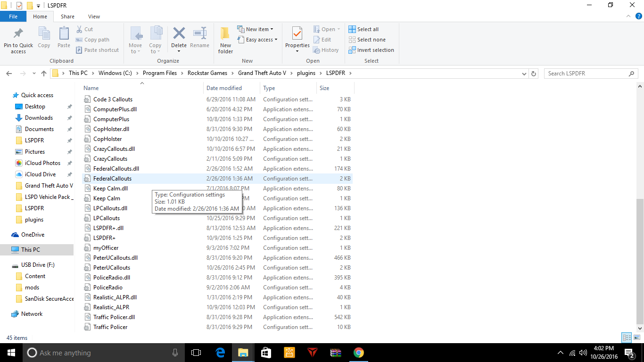Expand the address bar history dropdown
644x362 pixels.
524,74
